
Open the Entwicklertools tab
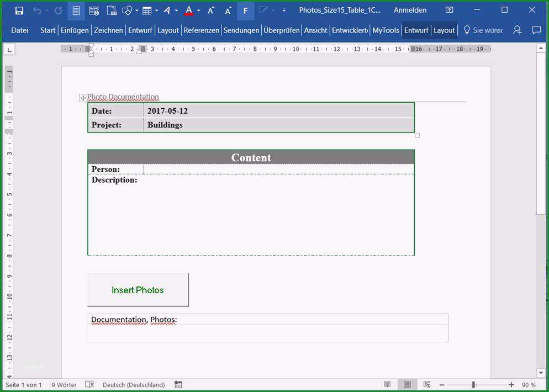pyautogui.click(x=350, y=30)
